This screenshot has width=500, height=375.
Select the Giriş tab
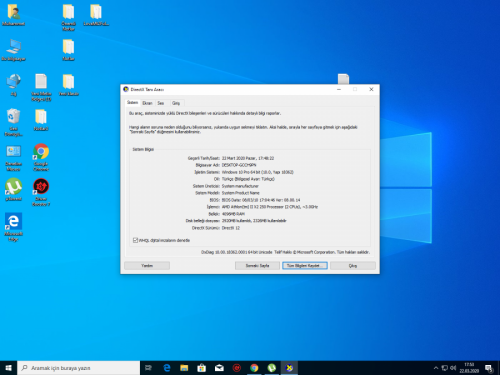click(x=176, y=103)
